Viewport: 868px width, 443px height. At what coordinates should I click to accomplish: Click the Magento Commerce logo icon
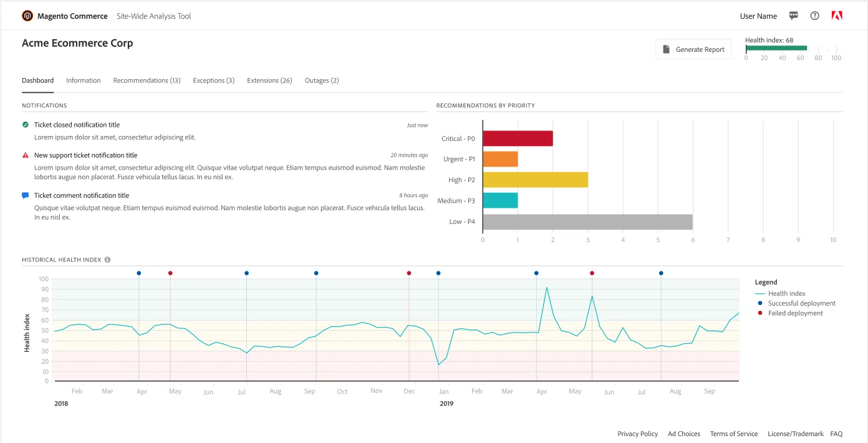(x=26, y=16)
